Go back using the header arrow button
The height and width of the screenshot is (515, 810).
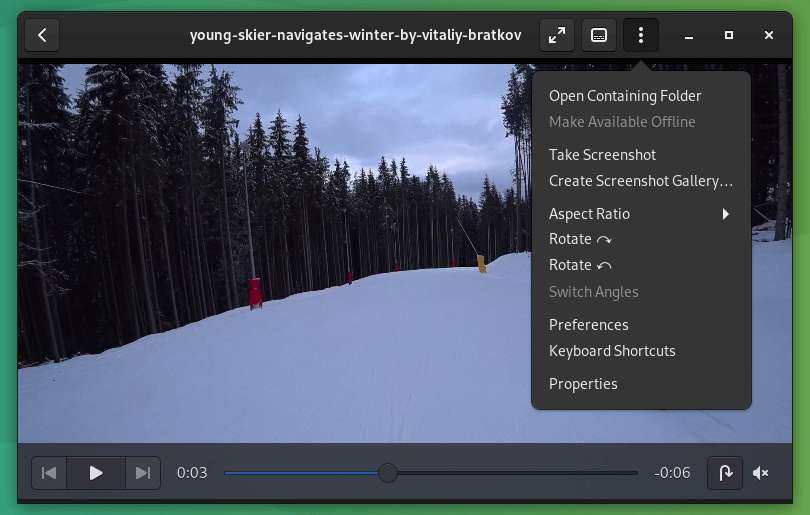42,35
